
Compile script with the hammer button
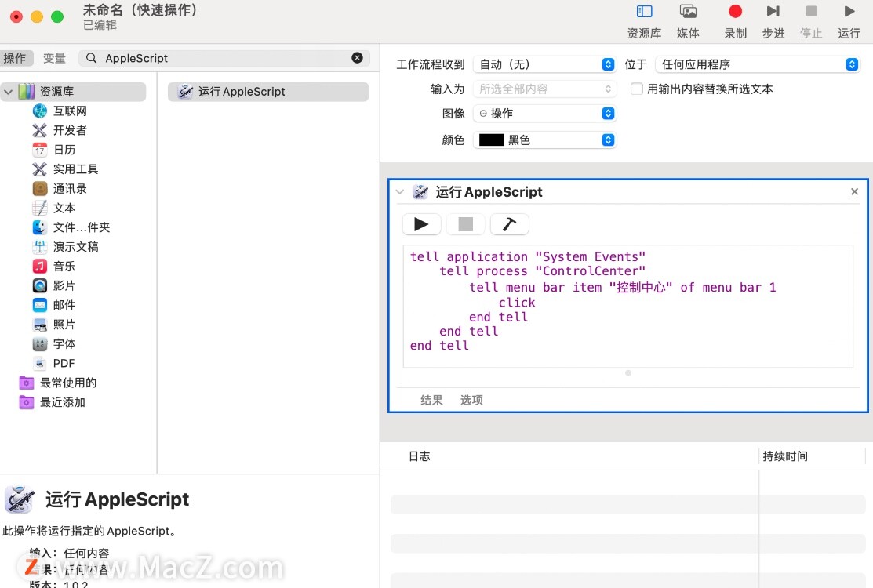[509, 224]
